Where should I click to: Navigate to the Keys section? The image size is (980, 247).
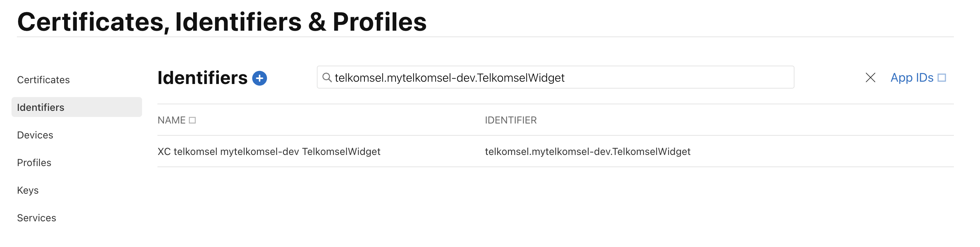coord(28,190)
